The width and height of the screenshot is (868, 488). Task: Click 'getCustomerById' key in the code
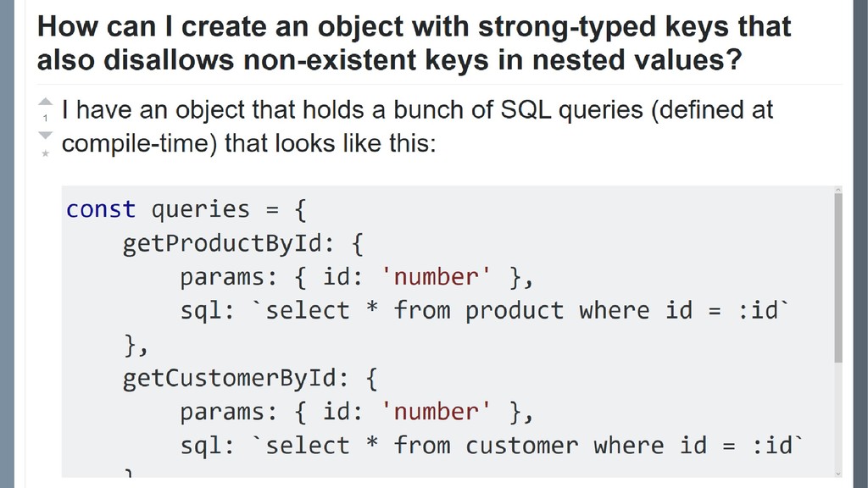point(229,379)
